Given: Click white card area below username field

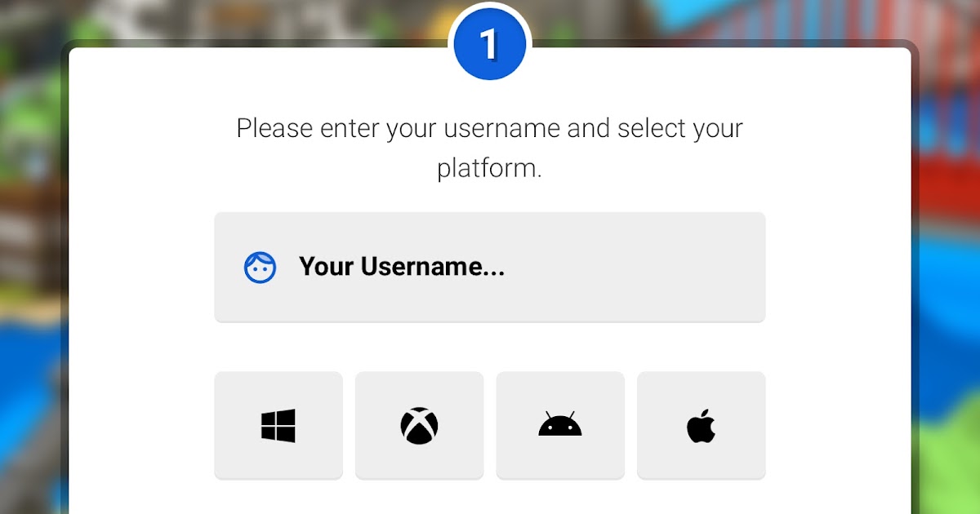Looking at the screenshot, I should click(x=490, y=347).
